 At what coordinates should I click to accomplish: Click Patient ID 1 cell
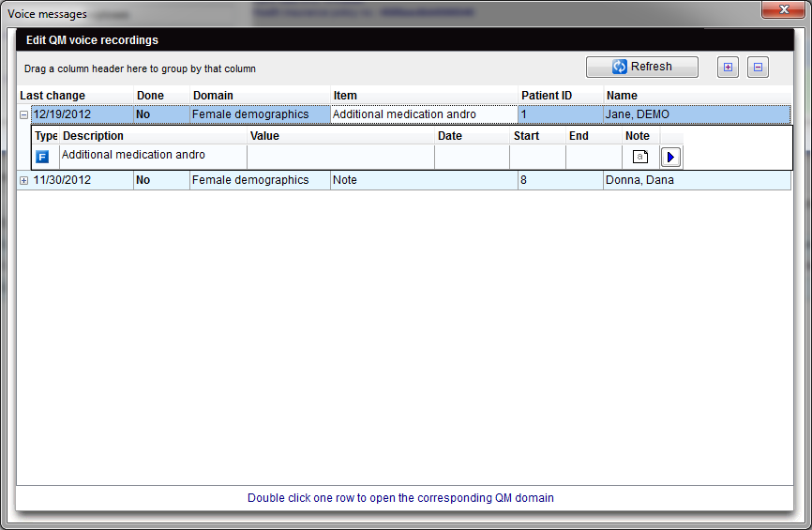[x=561, y=114]
